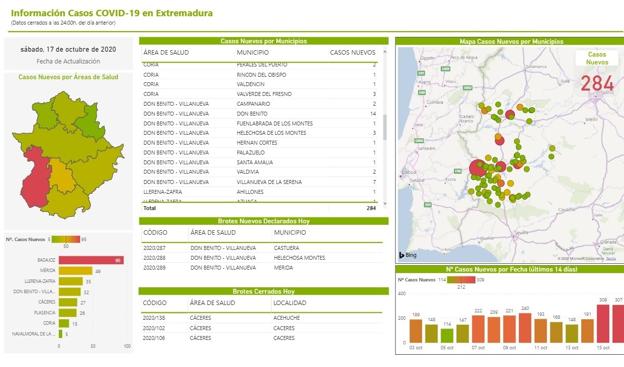
Task: Click the VILLANUEVA DE LA SERENA row
Action: pos(260,182)
